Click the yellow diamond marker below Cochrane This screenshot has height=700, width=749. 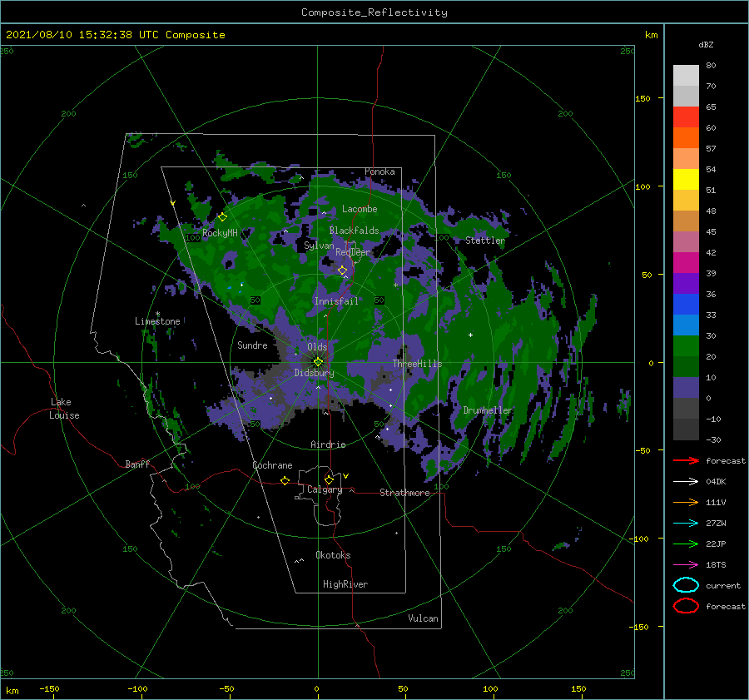[285, 480]
